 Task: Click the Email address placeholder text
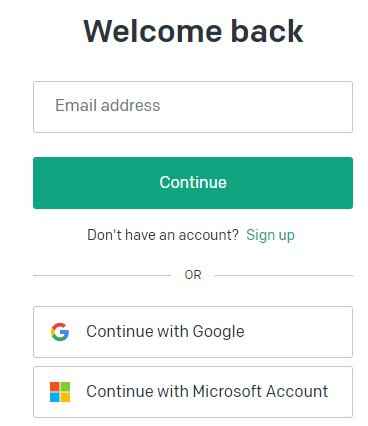108,105
